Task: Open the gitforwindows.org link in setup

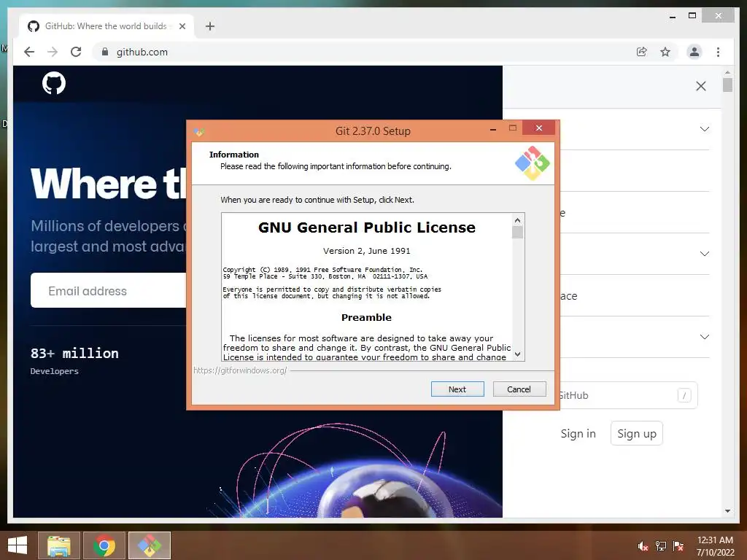Action: point(239,370)
